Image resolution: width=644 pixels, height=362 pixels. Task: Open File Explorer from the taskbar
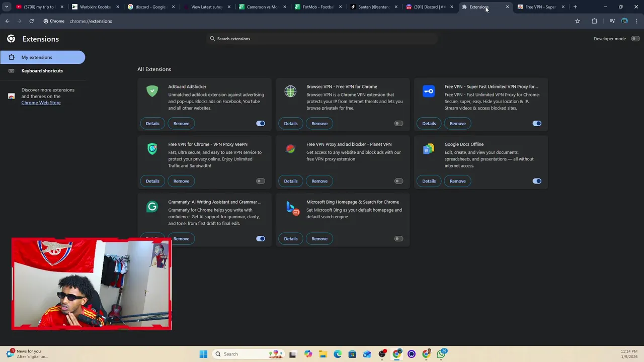(x=323, y=354)
